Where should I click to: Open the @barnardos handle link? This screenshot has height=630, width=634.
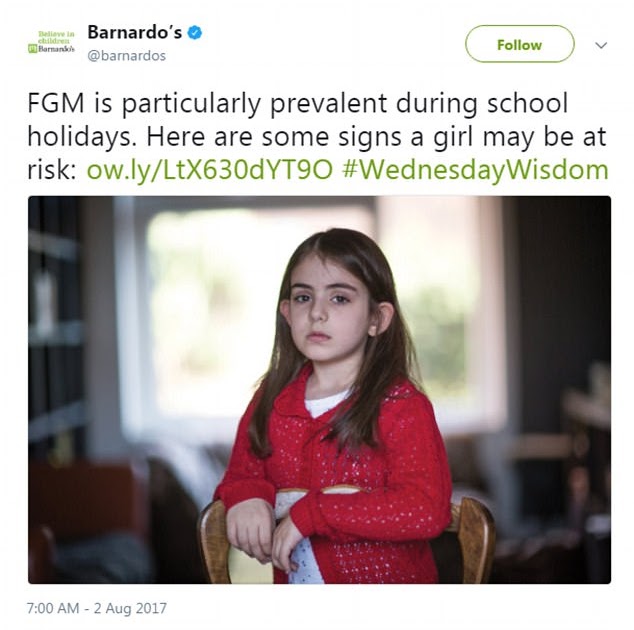127,55
